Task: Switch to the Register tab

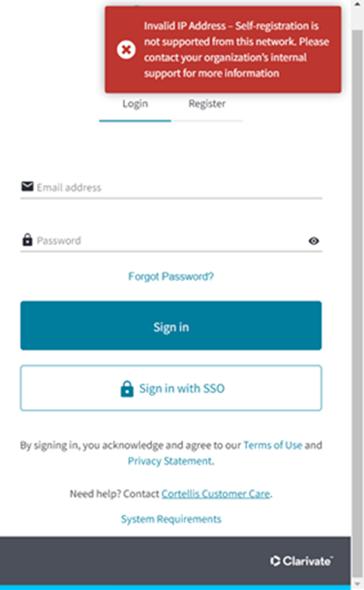Action: point(207,104)
